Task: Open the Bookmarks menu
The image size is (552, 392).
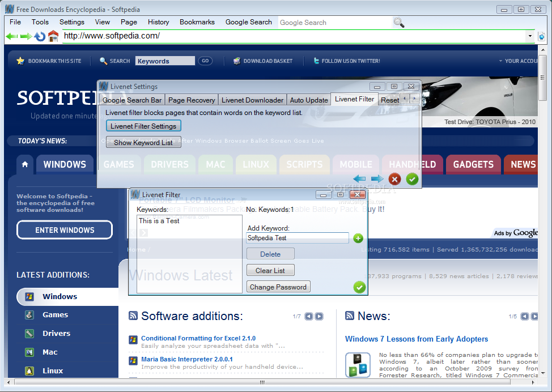Action: point(197,22)
